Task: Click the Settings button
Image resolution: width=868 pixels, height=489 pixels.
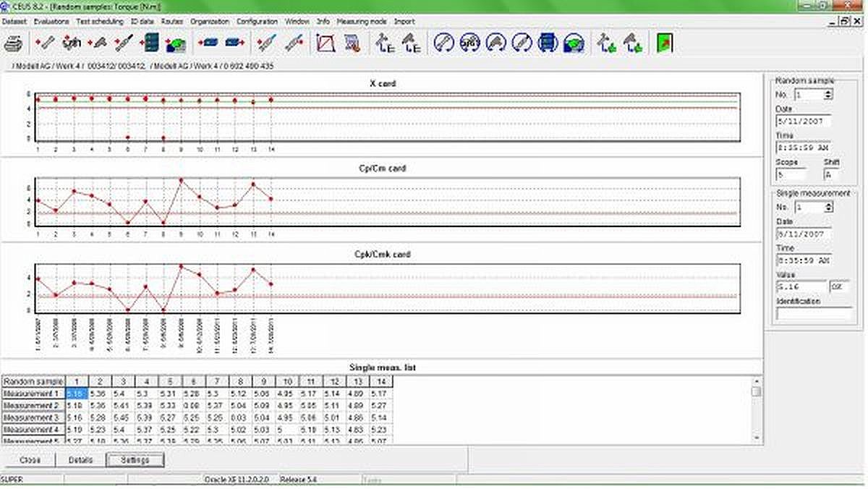Action: point(135,460)
